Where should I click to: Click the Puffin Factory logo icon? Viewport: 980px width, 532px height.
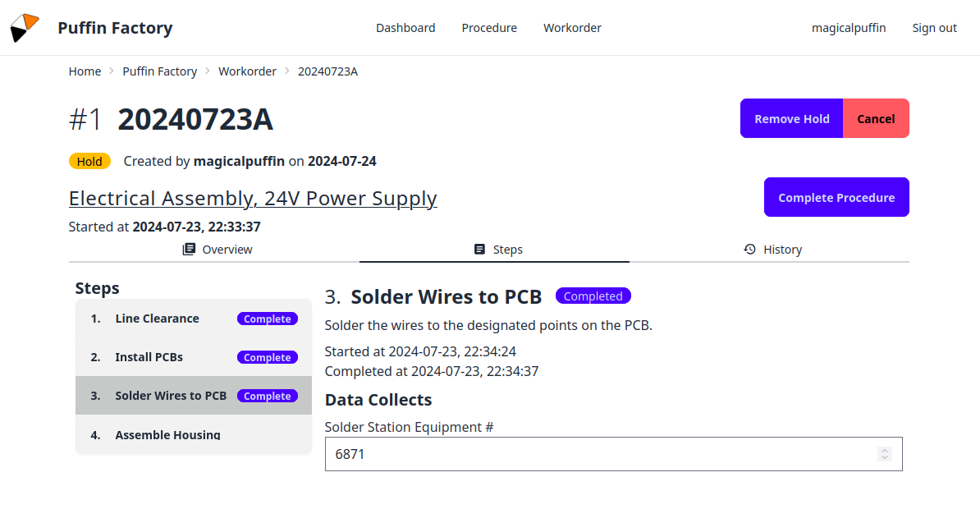point(25,28)
